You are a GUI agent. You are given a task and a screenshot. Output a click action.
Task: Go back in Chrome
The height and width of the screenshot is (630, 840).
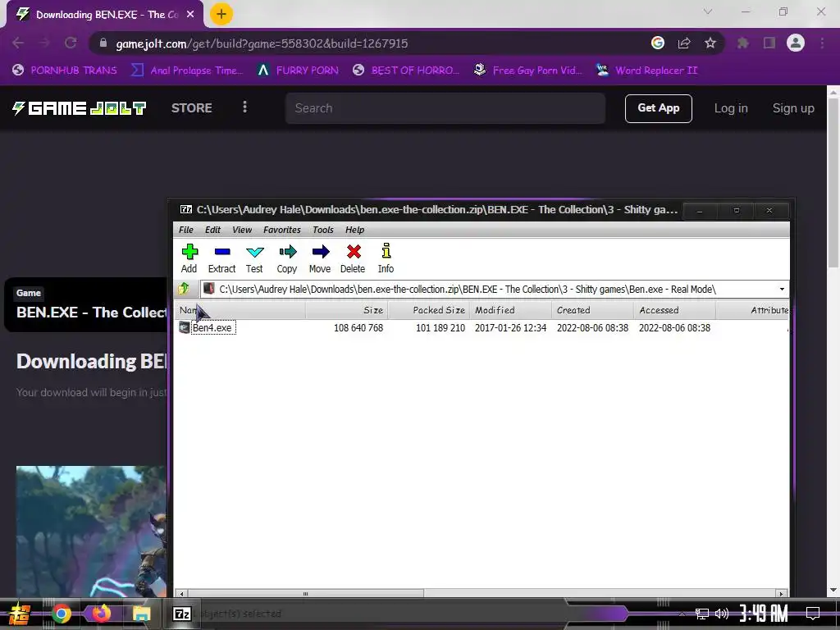tap(18, 43)
